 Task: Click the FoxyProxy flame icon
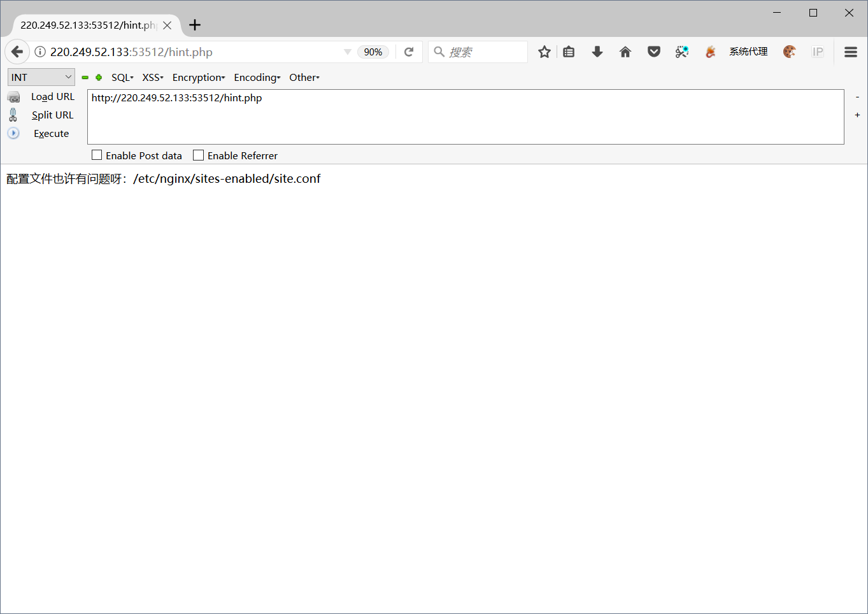[x=710, y=52]
